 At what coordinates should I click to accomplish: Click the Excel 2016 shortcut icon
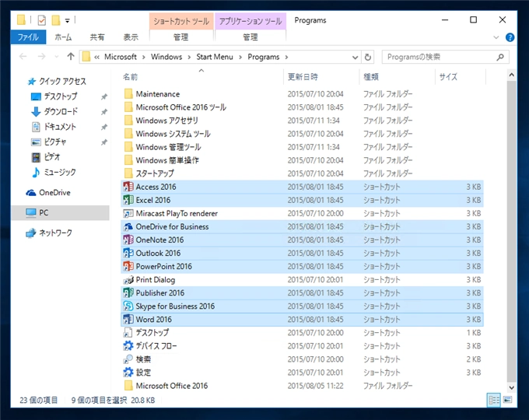pyautogui.click(x=128, y=200)
